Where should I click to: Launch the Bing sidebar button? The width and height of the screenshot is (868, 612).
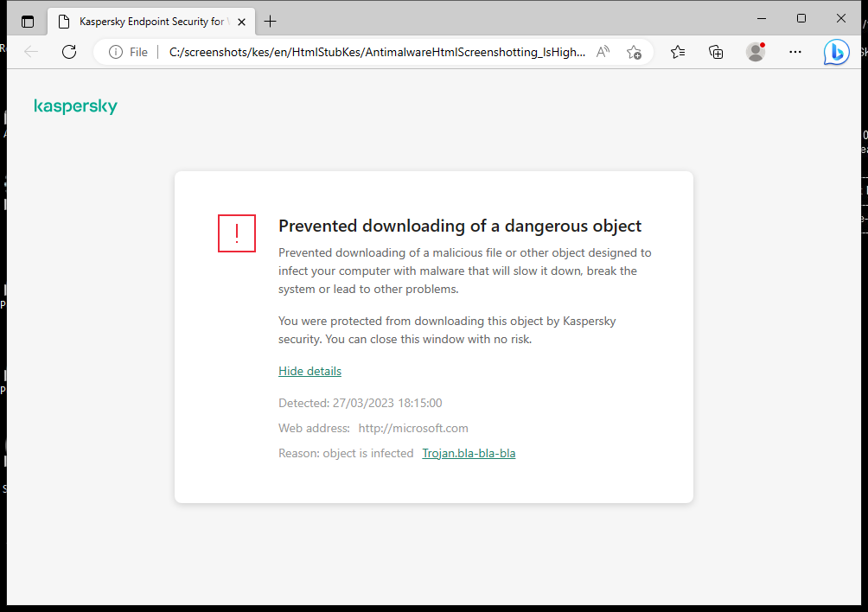pos(836,52)
